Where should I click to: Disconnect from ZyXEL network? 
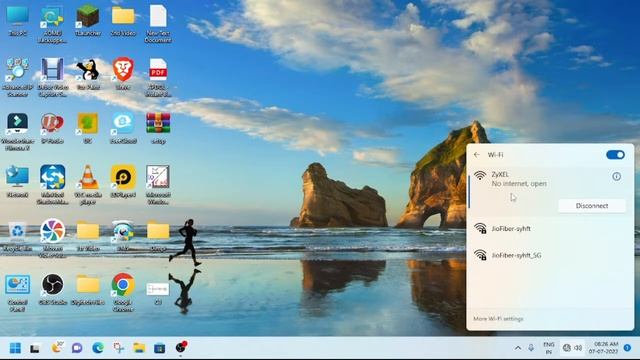coord(592,206)
